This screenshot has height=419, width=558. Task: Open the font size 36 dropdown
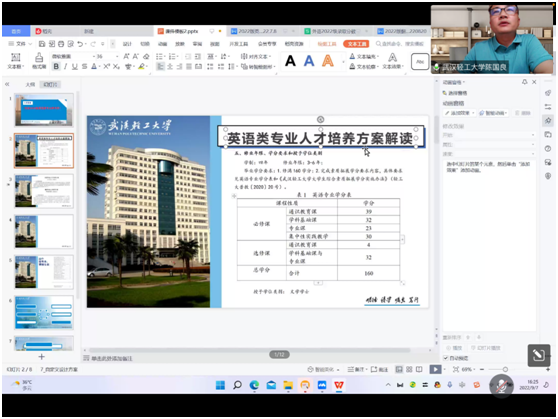pyautogui.click(x=117, y=56)
